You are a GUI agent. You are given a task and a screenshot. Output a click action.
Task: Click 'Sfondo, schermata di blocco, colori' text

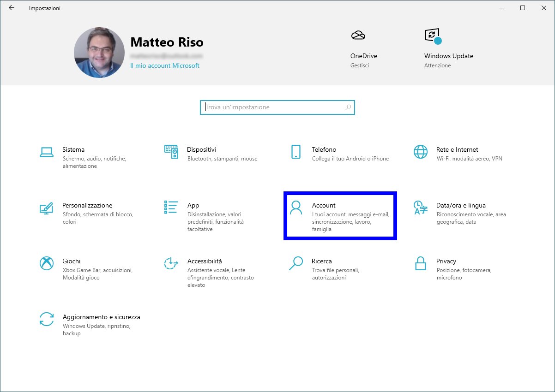point(98,218)
